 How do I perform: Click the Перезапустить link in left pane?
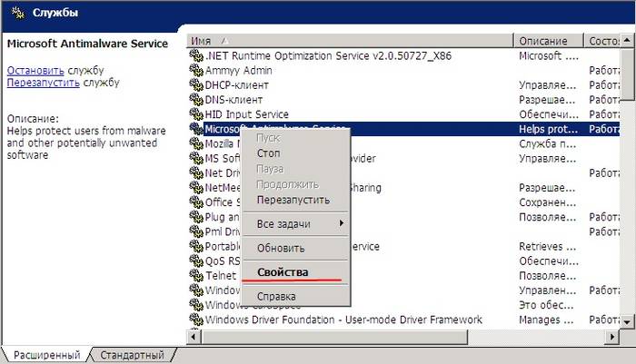tap(42, 82)
